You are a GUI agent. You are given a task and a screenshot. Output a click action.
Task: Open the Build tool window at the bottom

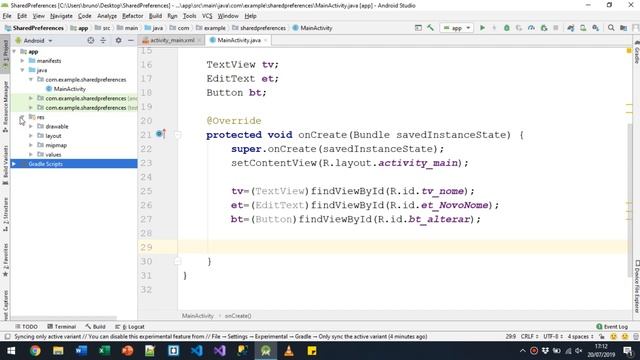pos(96,327)
